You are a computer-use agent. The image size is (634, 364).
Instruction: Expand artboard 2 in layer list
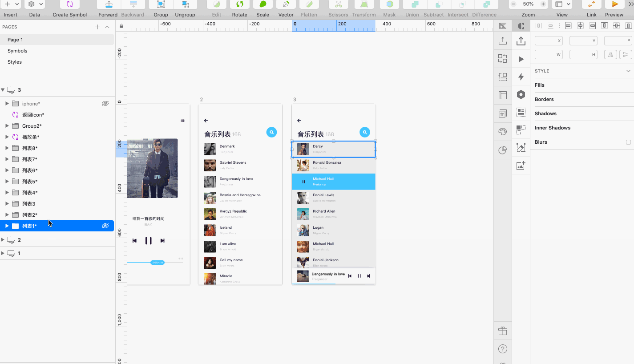pyautogui.click(x=3, y=240)
